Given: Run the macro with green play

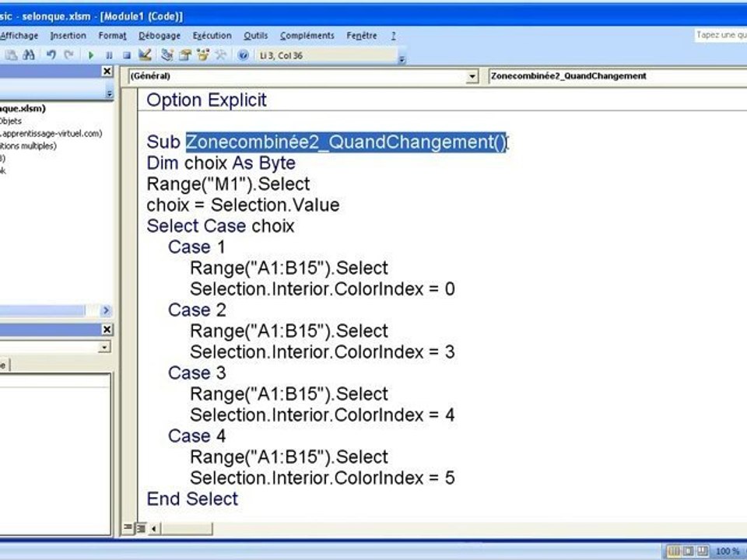Looking at the screenshot, I should click(91, 55).
